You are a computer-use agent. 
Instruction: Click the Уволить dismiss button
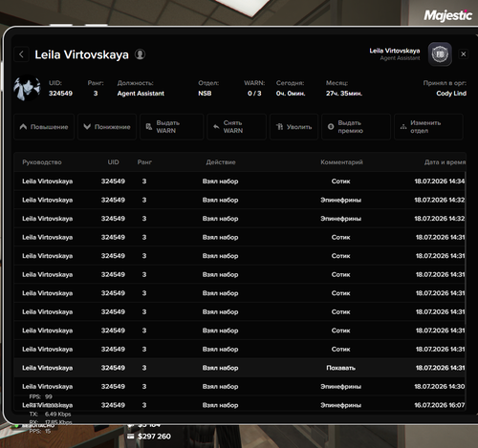pyautogui.click(x=293, y=127)
